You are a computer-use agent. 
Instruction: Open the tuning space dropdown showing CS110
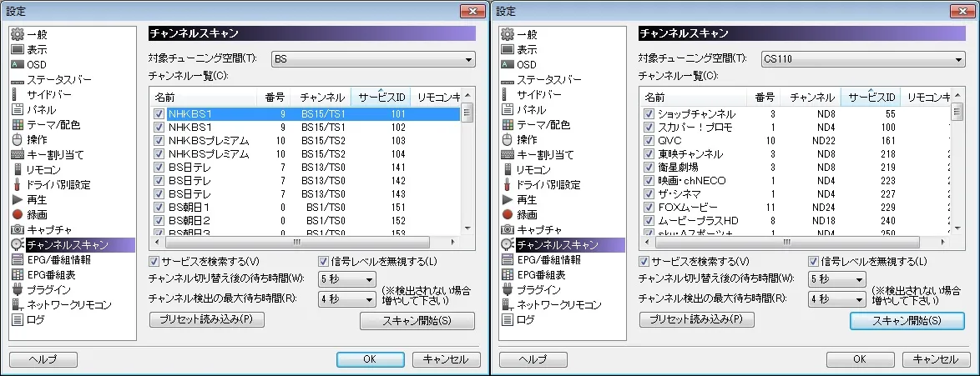[x=863, y=59]
